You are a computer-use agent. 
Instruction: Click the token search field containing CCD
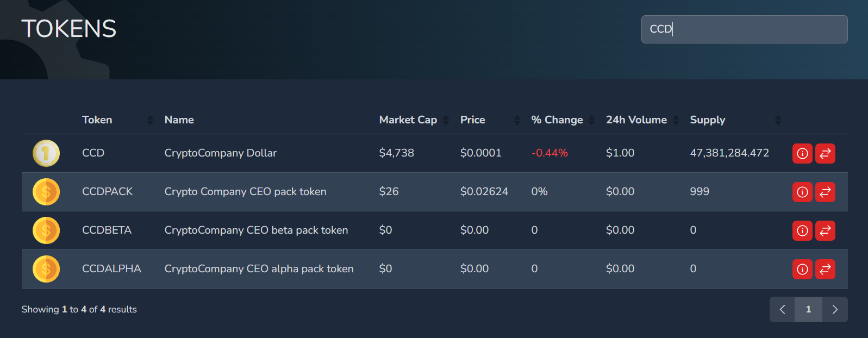coord(745,29)
